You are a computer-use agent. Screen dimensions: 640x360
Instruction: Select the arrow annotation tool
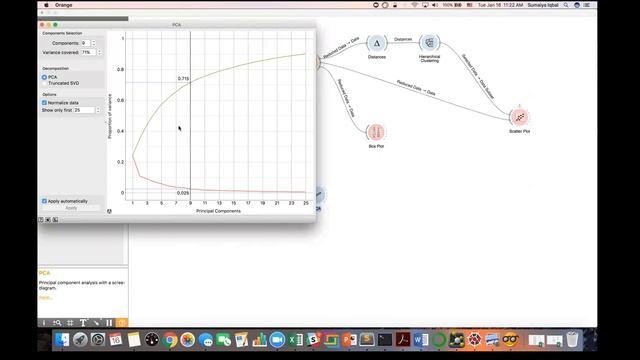click(x=96, y=323)
